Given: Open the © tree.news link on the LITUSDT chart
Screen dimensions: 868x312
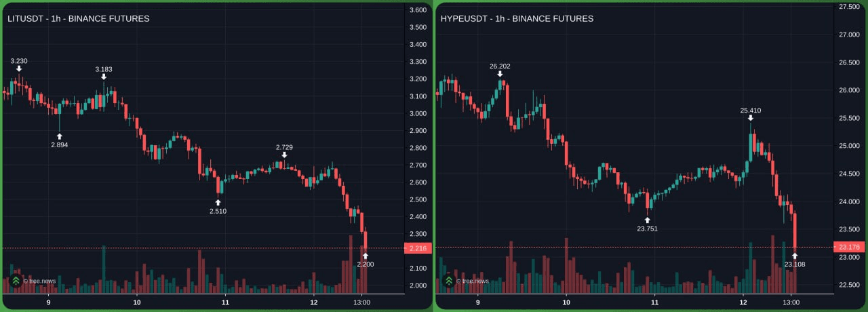Looking at the screenshot, I should [40, 281].
